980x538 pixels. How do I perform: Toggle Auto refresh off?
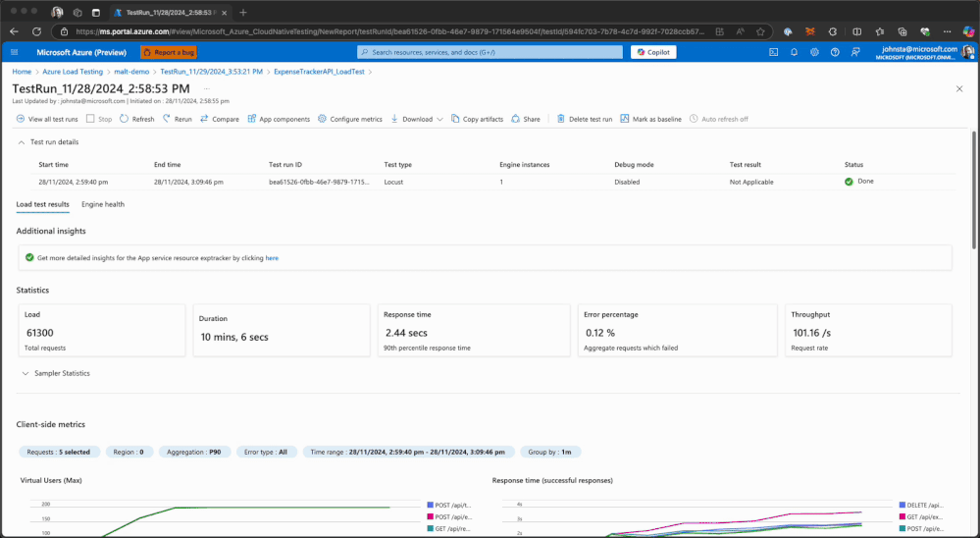pyautogui.click(x=719, y=119)
